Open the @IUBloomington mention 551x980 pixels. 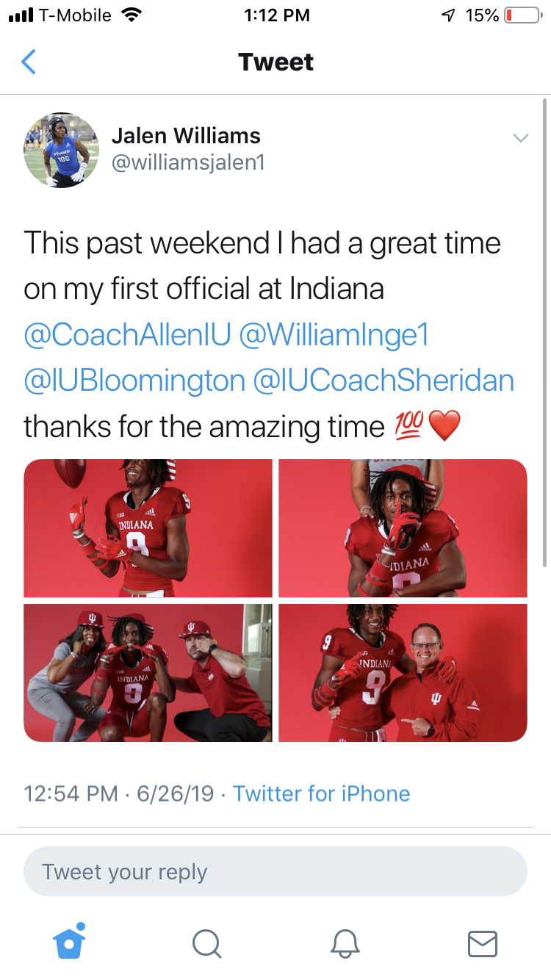coord(134,381)
